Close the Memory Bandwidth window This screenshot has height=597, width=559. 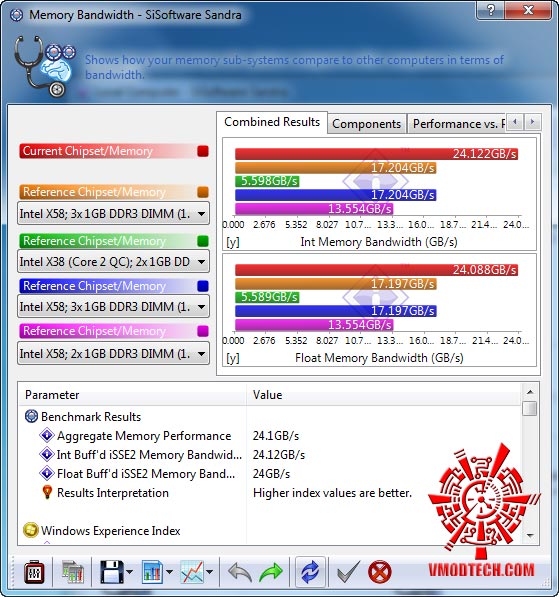point(528,10)
